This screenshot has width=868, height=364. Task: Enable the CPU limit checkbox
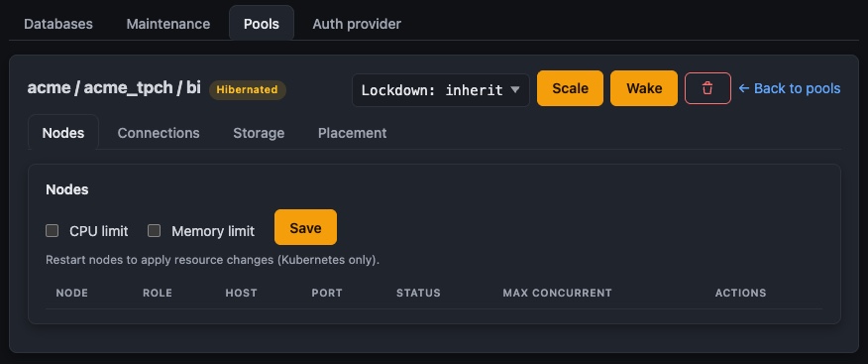(53, 230)
